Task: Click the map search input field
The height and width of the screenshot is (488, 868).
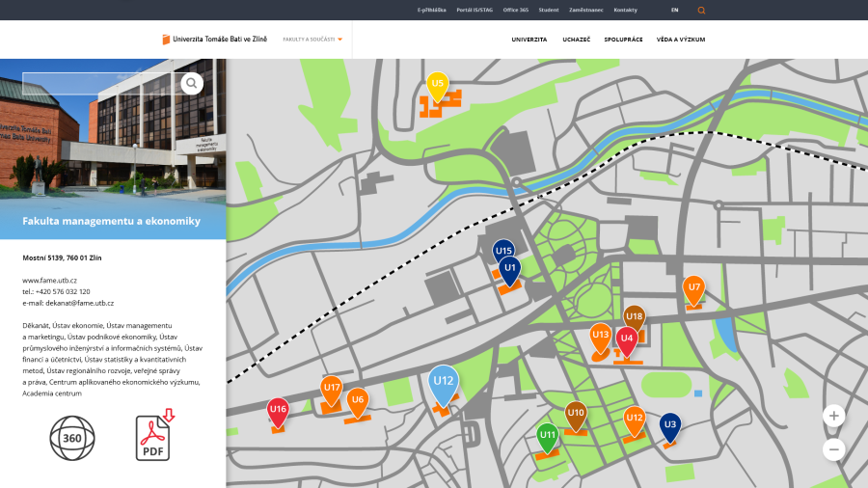Action: point(100,83)
